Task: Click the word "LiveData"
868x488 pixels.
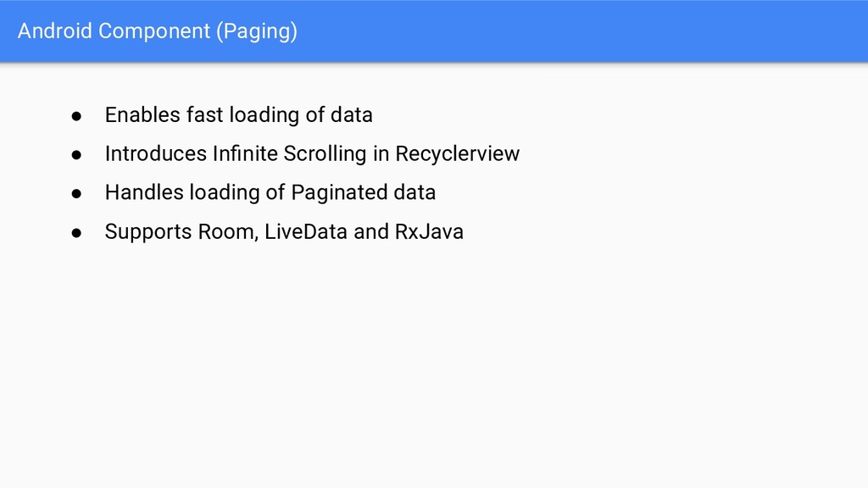Action: pyautogui.click(x=306, y=232)
